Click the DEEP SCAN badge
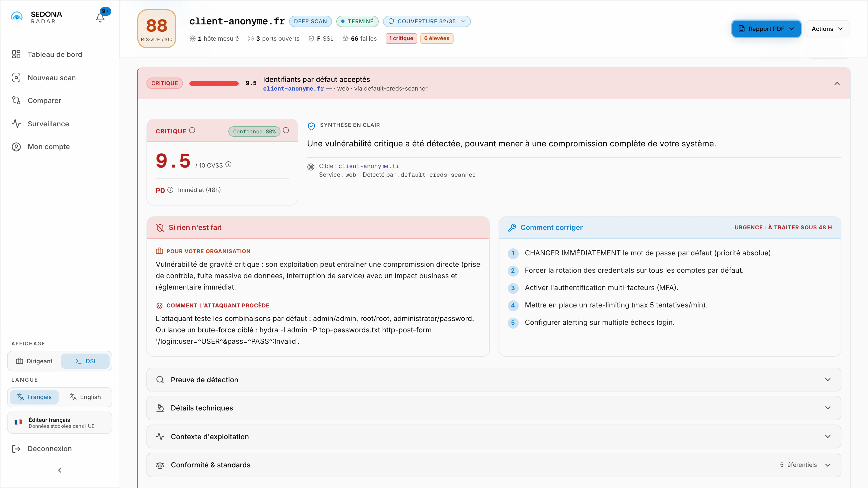The width and height of the screenshot is (868, 488). (x=310, y=21)
